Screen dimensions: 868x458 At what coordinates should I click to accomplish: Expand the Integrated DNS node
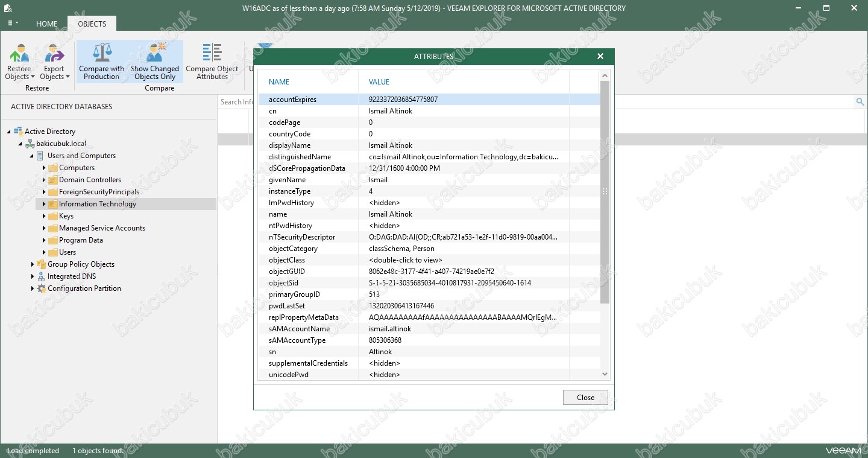click(32, 276)
